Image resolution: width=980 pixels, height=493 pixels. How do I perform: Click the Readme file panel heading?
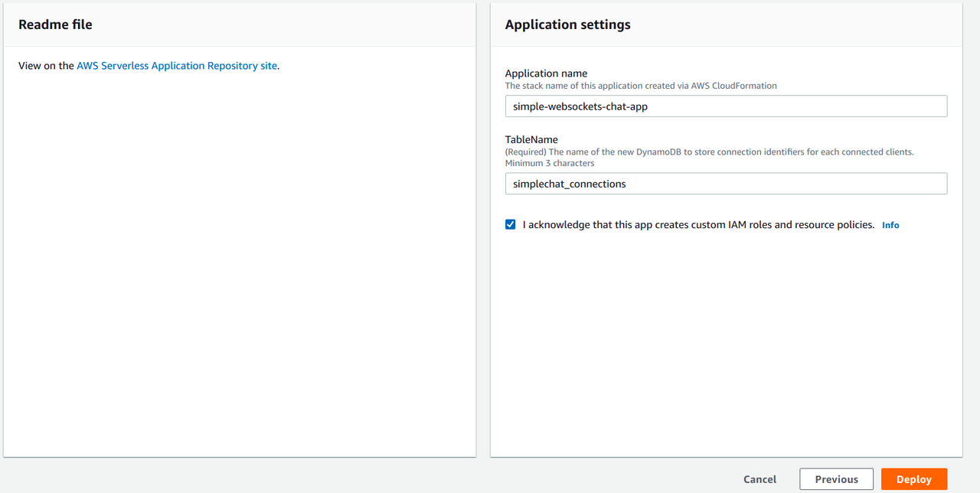click(55, 24)
